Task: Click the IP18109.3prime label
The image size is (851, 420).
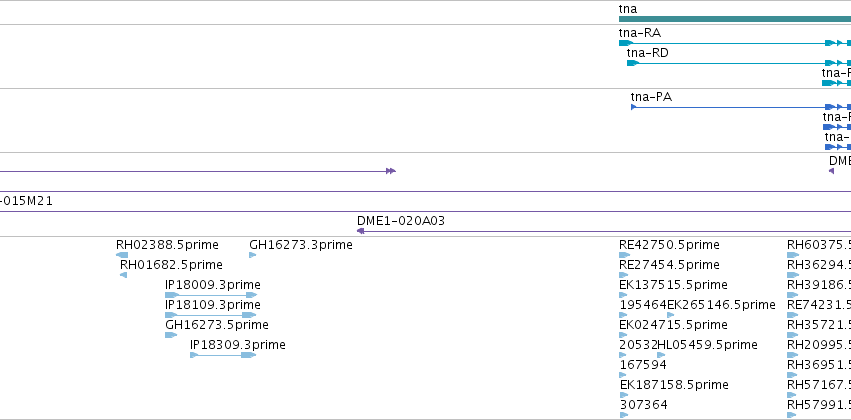Action: click(x=213, y=305)
